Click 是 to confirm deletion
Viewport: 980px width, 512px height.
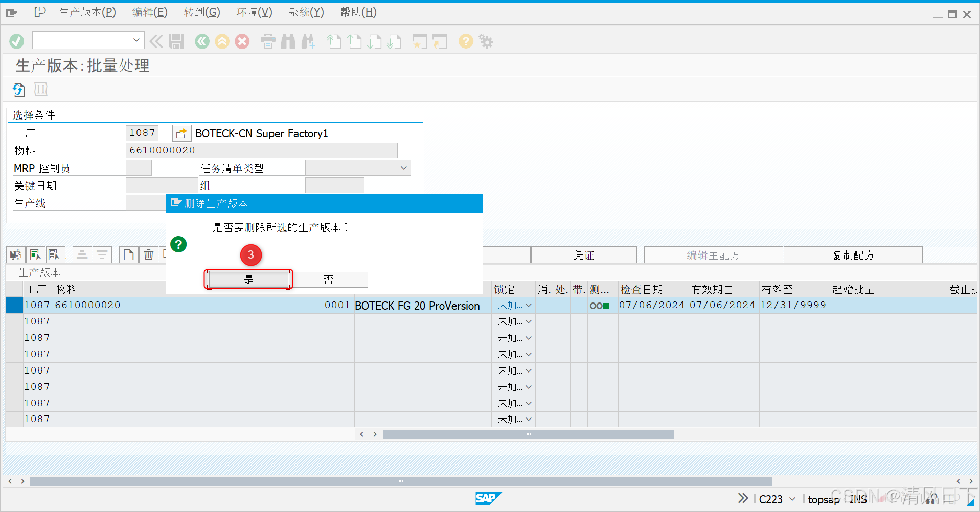pyautogui.click(x=248, y=280)
